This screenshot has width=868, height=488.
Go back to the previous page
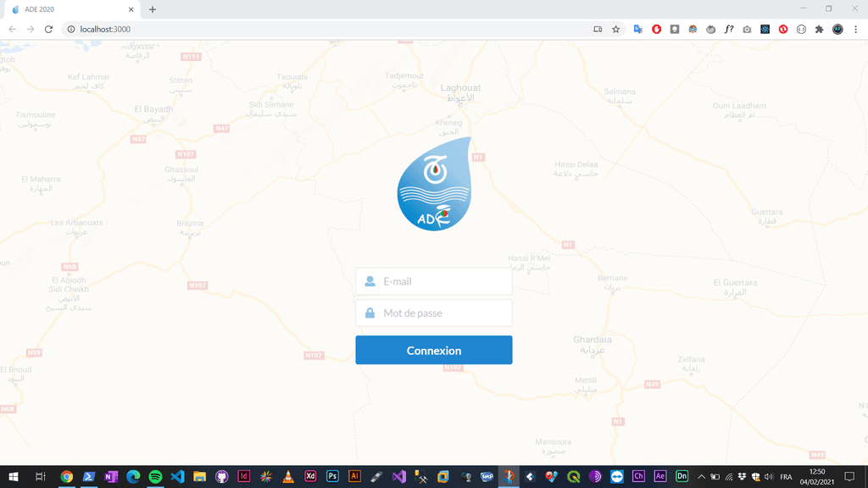tap(12, 30)
